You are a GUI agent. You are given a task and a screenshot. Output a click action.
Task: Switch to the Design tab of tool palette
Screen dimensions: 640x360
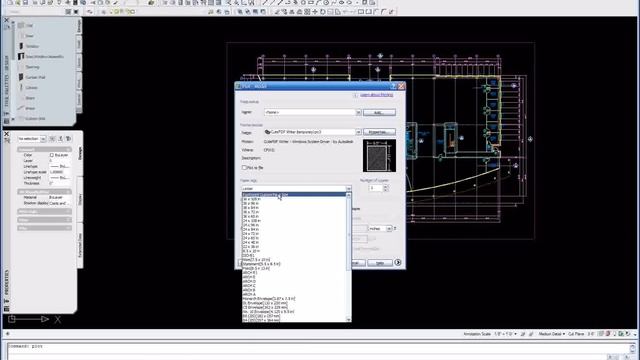[x=79, y=26]
